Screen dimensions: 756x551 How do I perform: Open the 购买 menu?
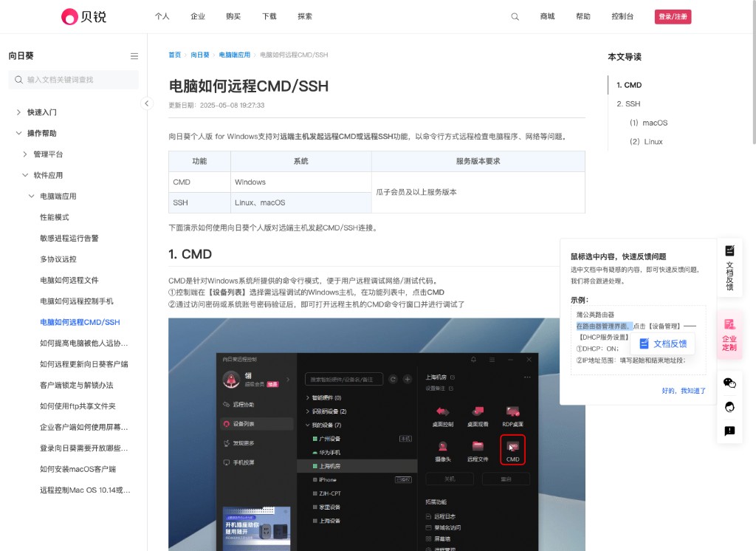pyautogui.click(x=233, y=16)
